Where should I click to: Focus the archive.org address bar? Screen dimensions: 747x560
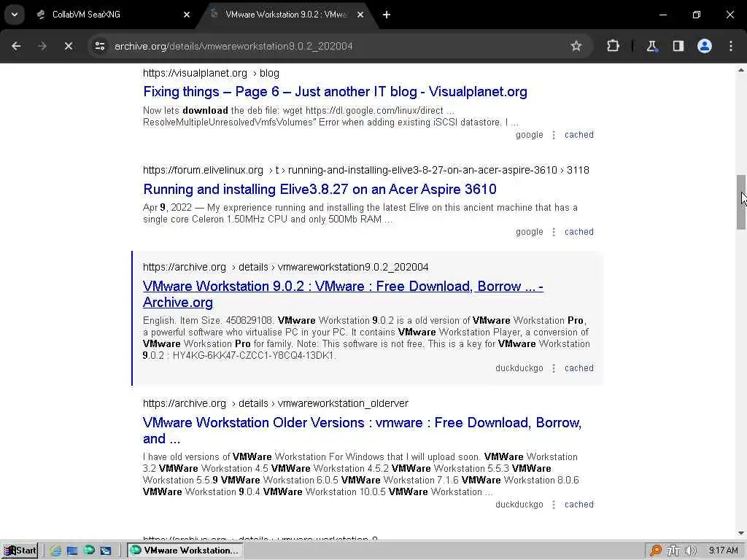[x=333, y=46]
